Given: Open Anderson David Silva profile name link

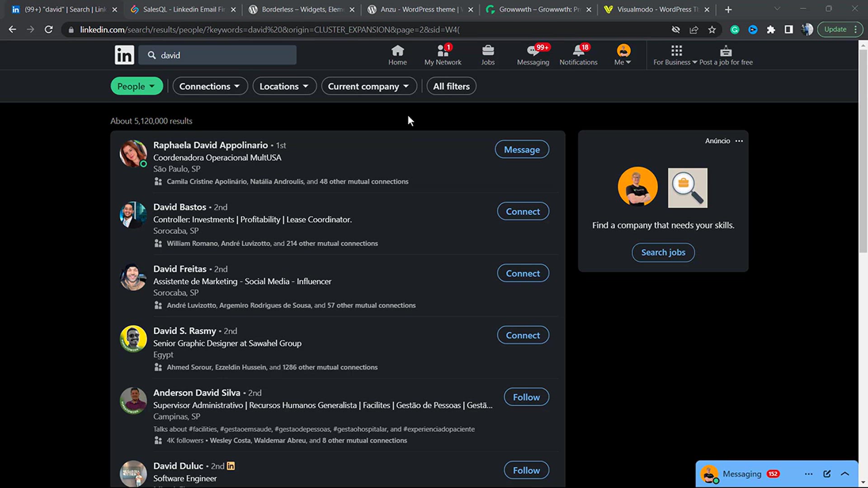Looking at the screenshot, I should (x=197, y=393).
